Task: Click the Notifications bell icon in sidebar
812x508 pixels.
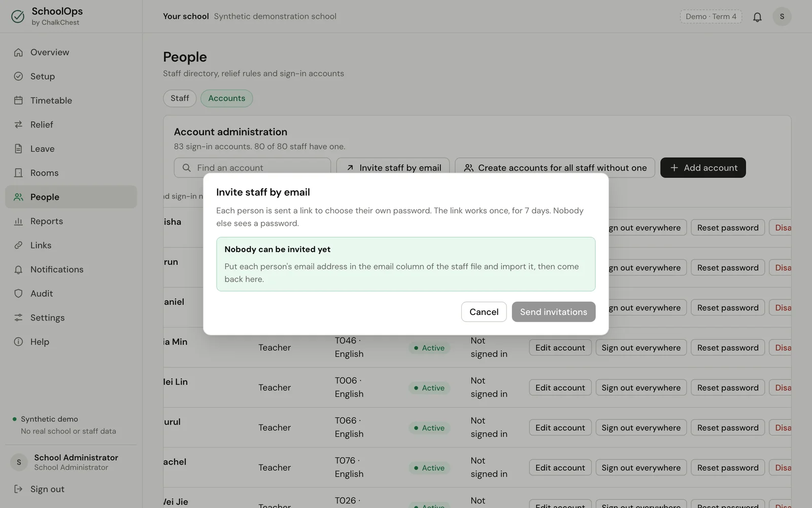Action: coord(18,269)
